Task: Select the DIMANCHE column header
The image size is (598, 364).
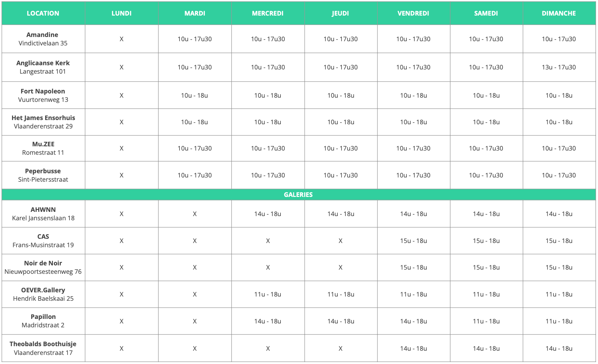Action: pos(559,13)
